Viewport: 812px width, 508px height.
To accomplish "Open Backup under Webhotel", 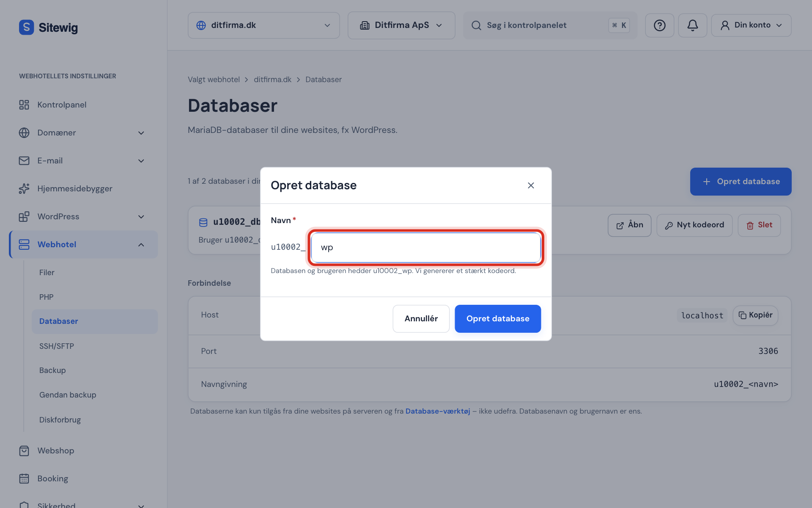I will click(95, 370).
